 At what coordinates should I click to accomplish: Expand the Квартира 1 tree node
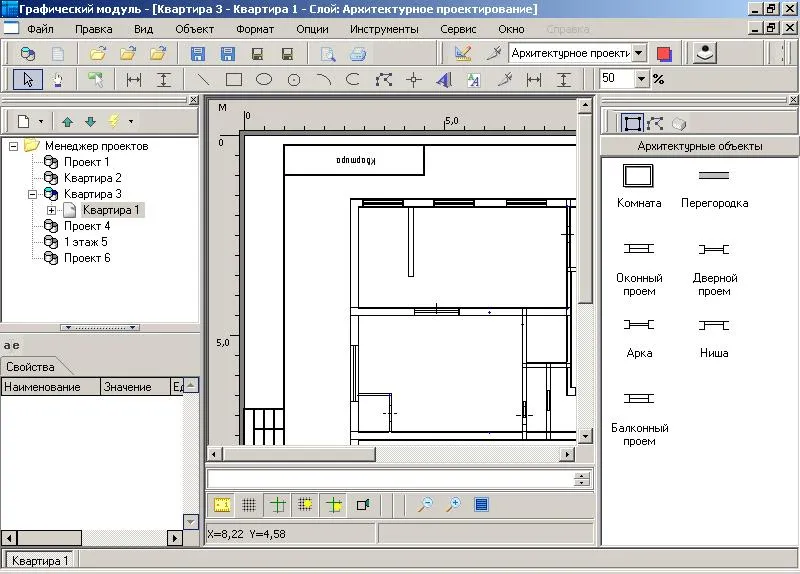pos(52,210)
